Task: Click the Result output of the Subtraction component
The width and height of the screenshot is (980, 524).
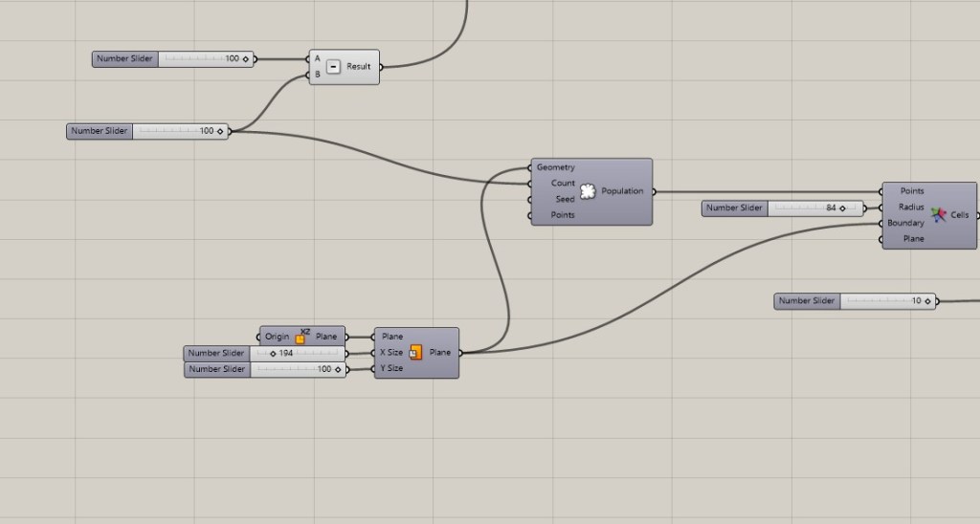Action: coord(359,67)
